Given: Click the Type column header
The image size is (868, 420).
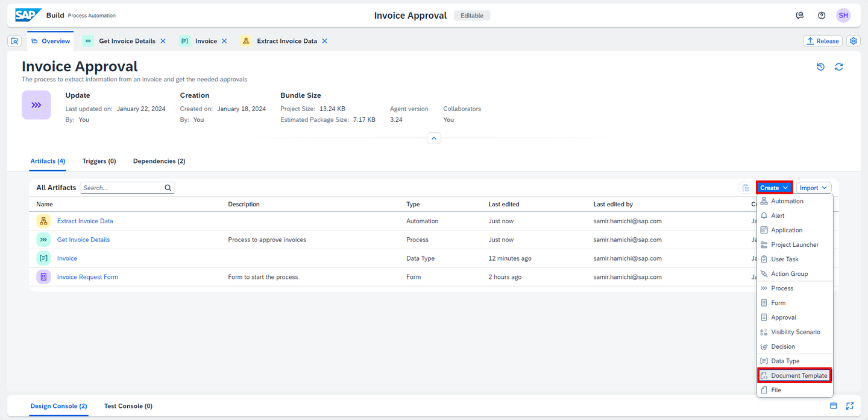Looking at the screenshot, I should [x=413, y=205].
